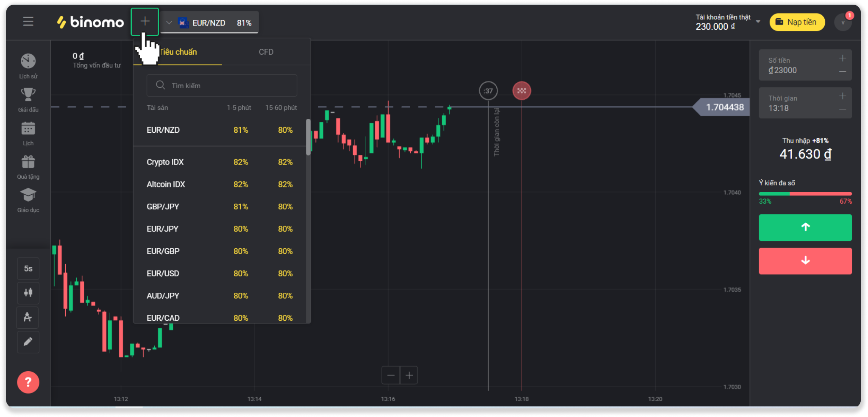Open the 5s timeframe selector

point(28,269)
